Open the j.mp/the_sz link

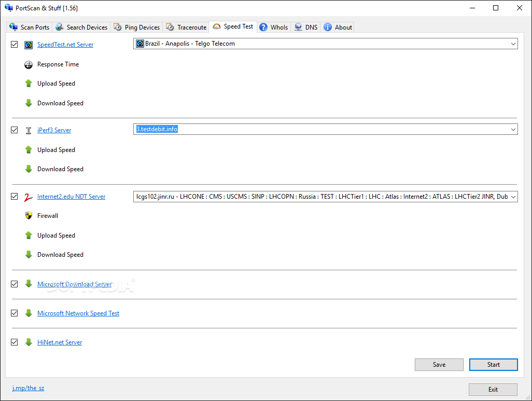click(28, 388)
